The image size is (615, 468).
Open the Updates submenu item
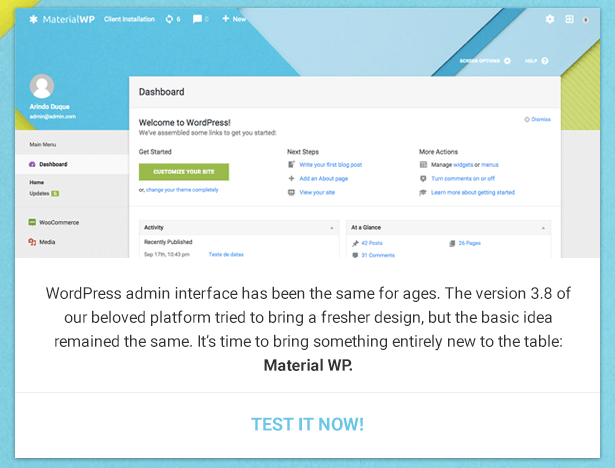point(39,193)
